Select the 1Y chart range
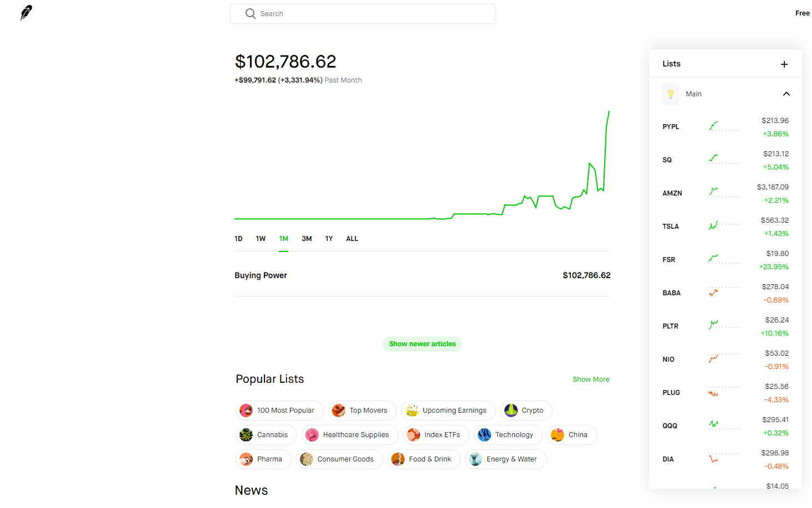Screen dimensions: 812x508 pos(329,239)
